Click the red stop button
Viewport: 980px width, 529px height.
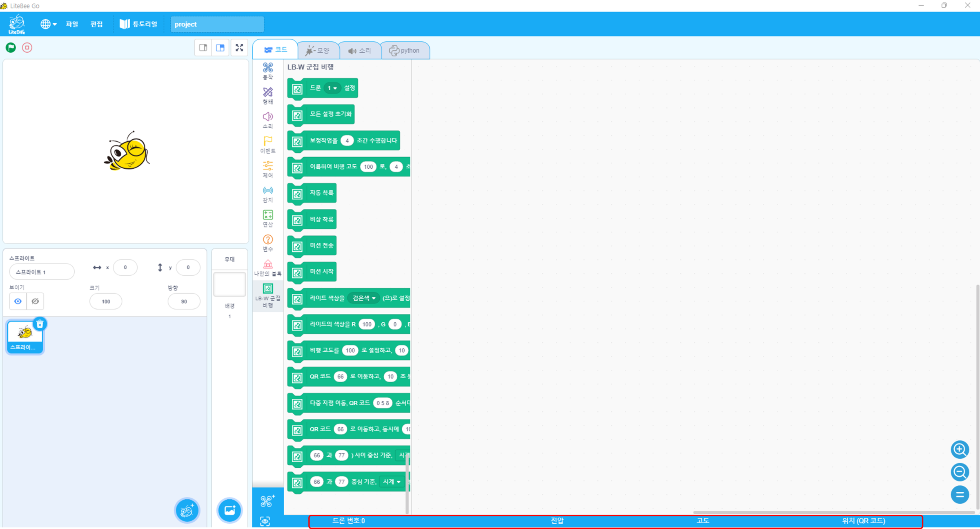[27, 48]
